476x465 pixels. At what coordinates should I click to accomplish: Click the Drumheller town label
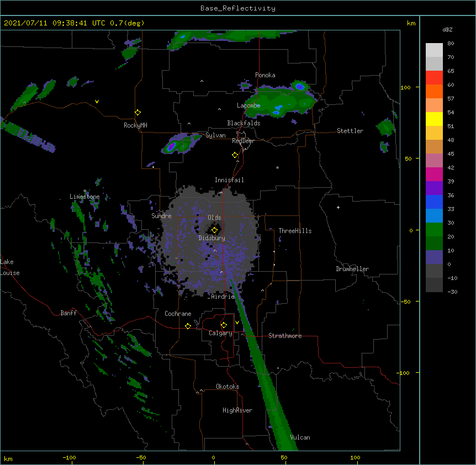click(x=352, y=269)
